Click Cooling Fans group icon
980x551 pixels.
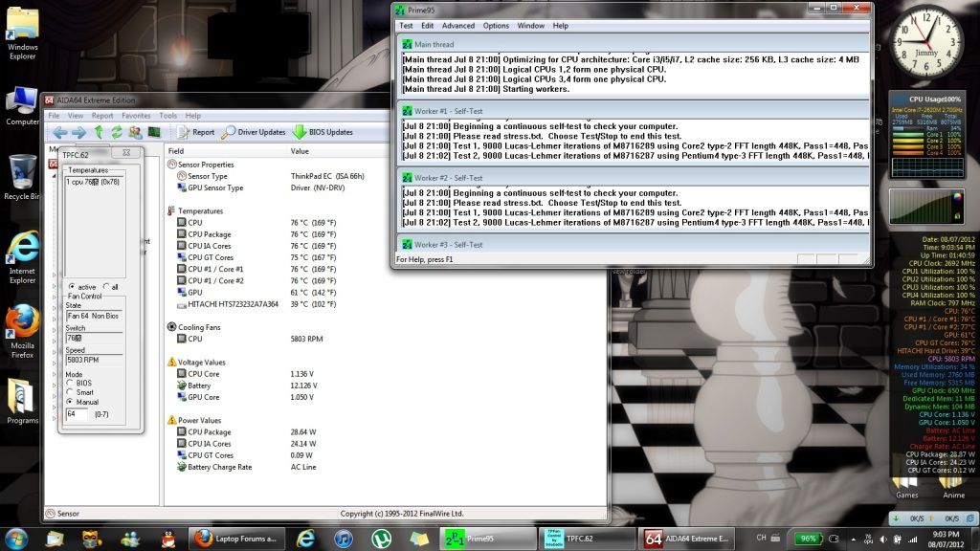point(172,327)
